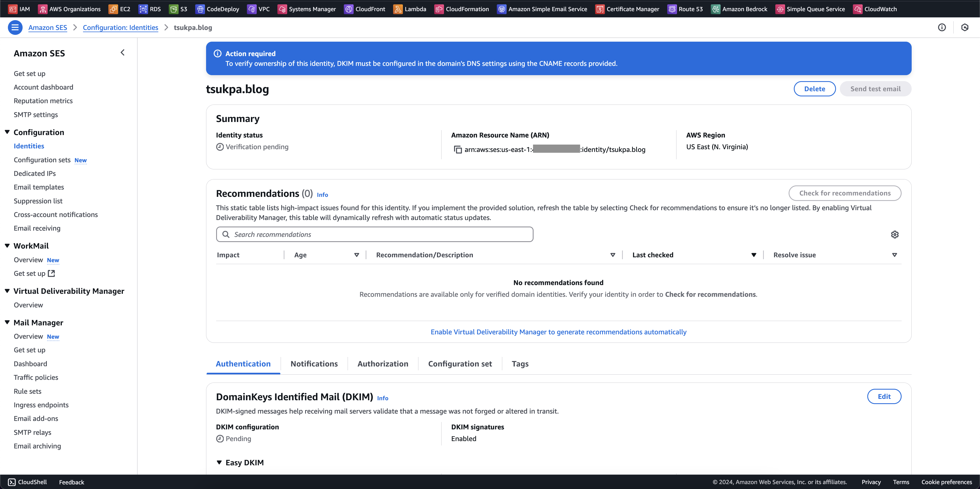980x489 pixels.
Task: Open Identities in the sidebar
Action: (29, 146)
